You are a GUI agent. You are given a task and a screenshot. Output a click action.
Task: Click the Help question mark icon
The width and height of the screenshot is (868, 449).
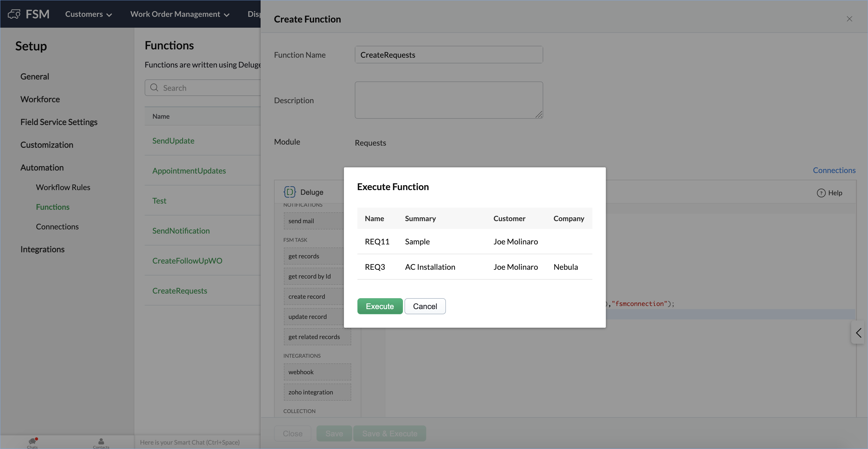[821, 193]
